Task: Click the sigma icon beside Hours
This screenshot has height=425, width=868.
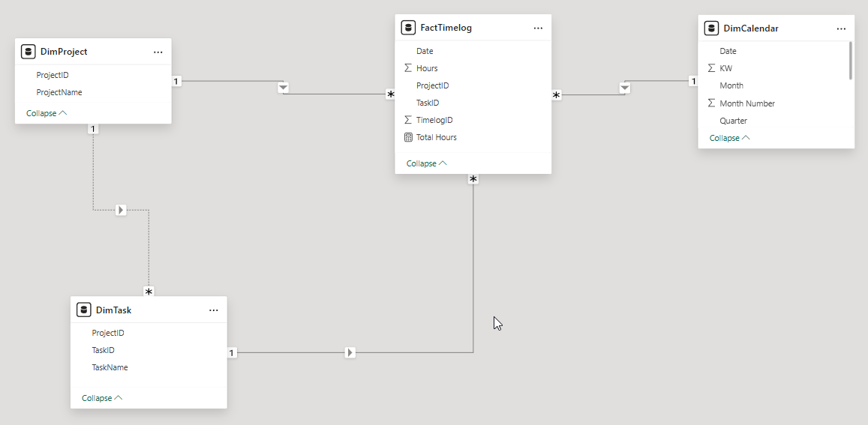Action: tap(408, 68)
